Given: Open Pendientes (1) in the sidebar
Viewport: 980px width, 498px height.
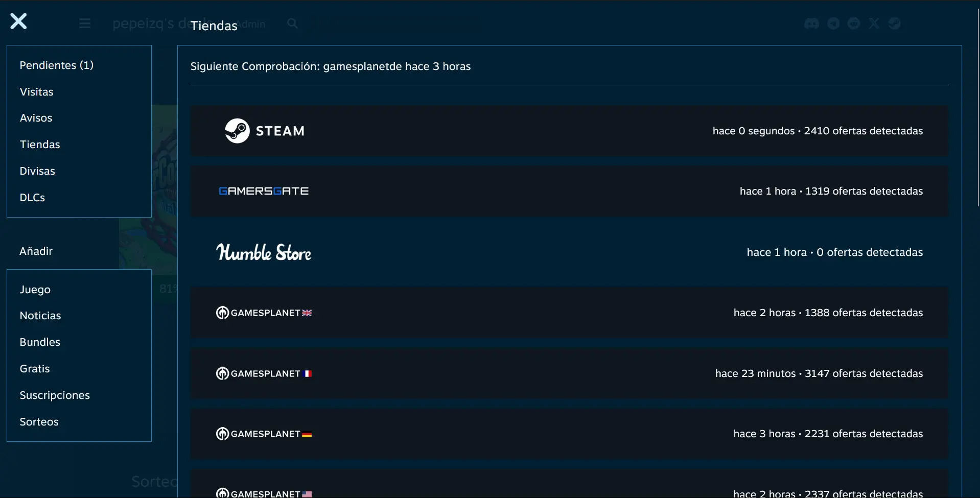Looking at the screenshot, I should (x=57, y=65).
